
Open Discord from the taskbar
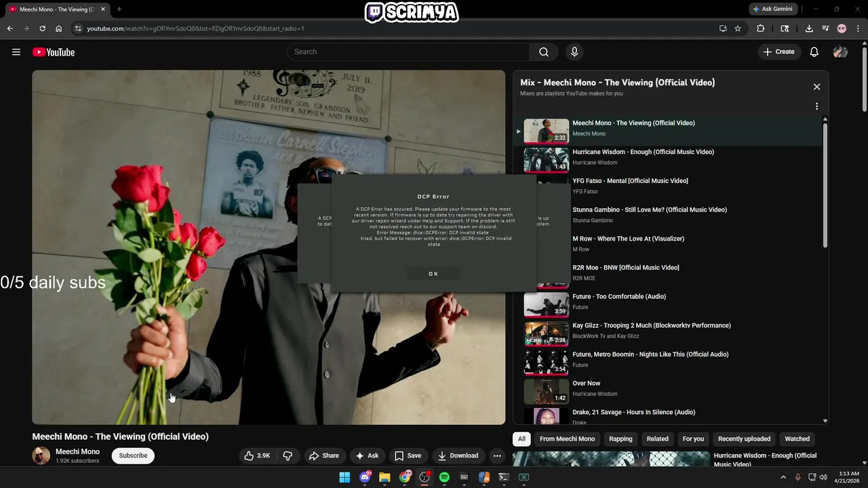[x=365, y=477]
